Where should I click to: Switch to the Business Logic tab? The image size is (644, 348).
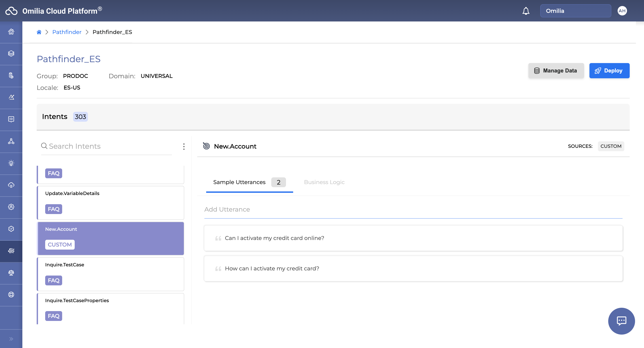tap(324, 182)
